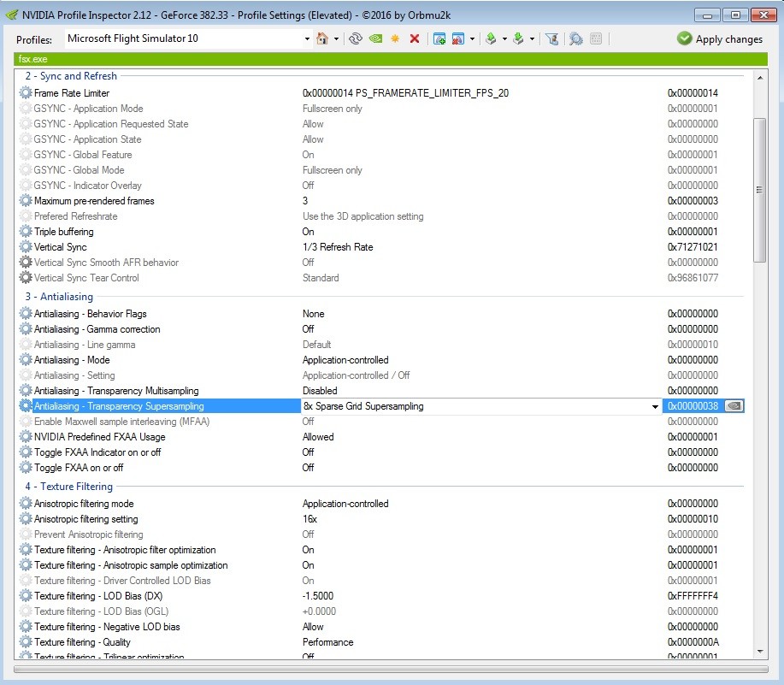
Task: Click the vertical scrollbar thumb
Action: coord(760,190)
